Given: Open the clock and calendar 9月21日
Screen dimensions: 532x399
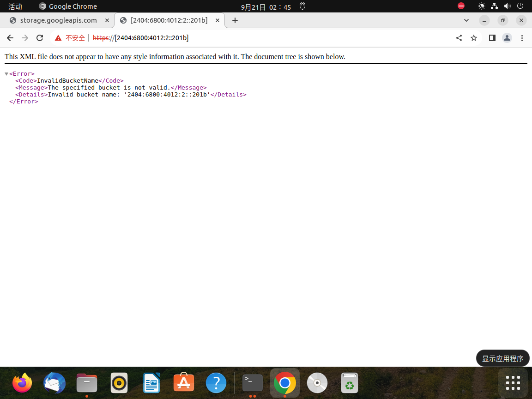Looking at the screenshot, I should (x=266, y=7).
